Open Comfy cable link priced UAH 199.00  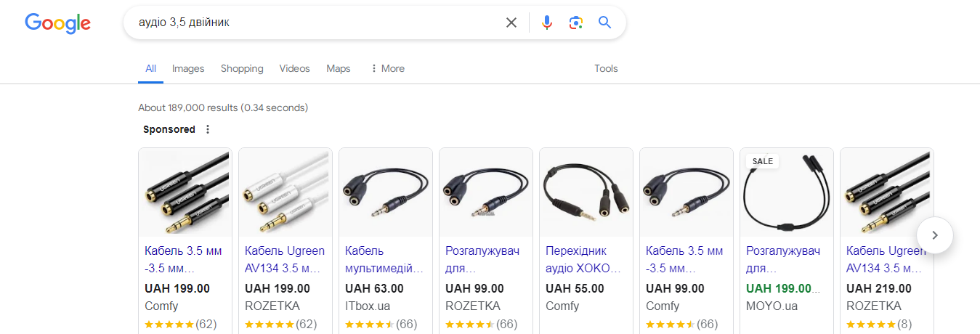184,259
